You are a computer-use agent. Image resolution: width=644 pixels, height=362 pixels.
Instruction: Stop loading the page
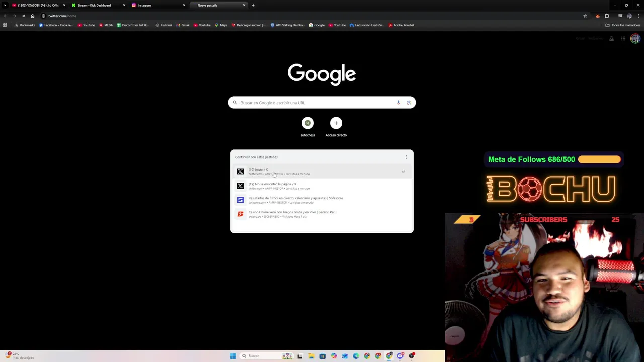coord(23,16)
